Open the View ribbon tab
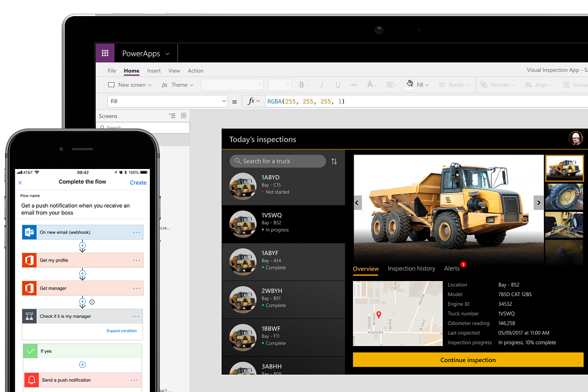Image resolution: width=588 pixels, height=392 pixels. tap(174, 71)
